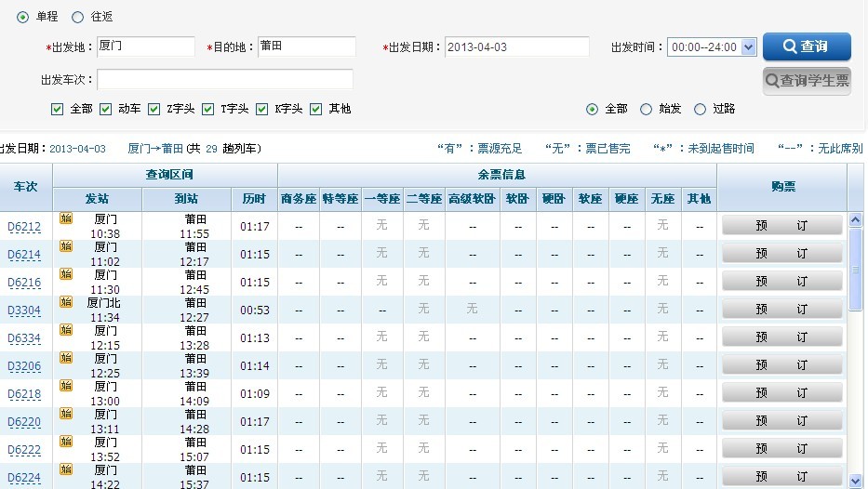Click the 历时 column header
The width and height of the screenshot is (868, 489).
pyautogui.click(x=254, y=199)
